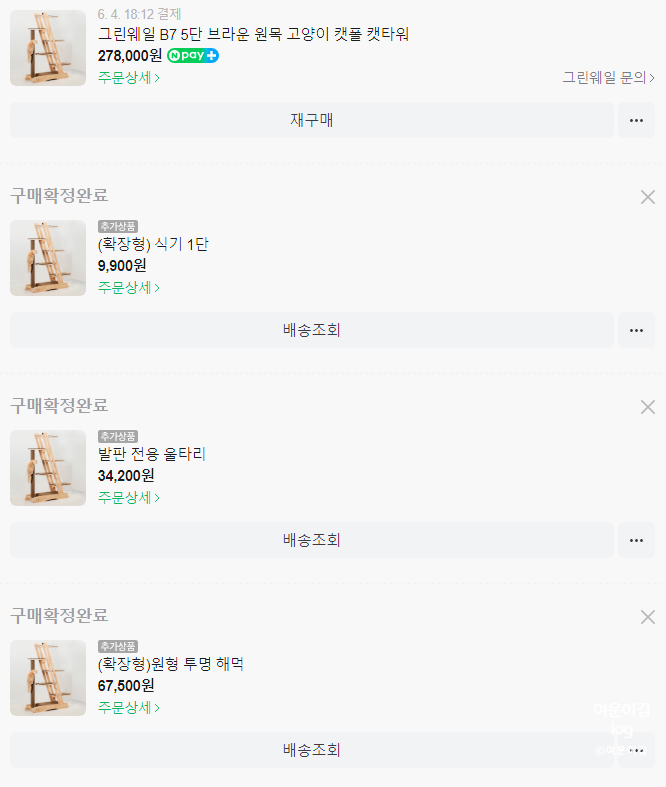This screenshot has width=666, height=787.
Task: Track delivery for 원형 투명 해먹
Action: point(311,750)
